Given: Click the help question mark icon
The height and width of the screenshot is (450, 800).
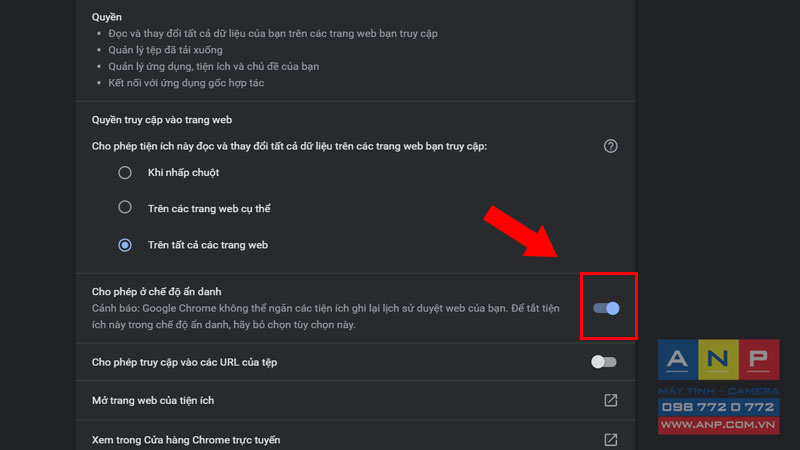Looking at the screenshot, I should (610, 146).
